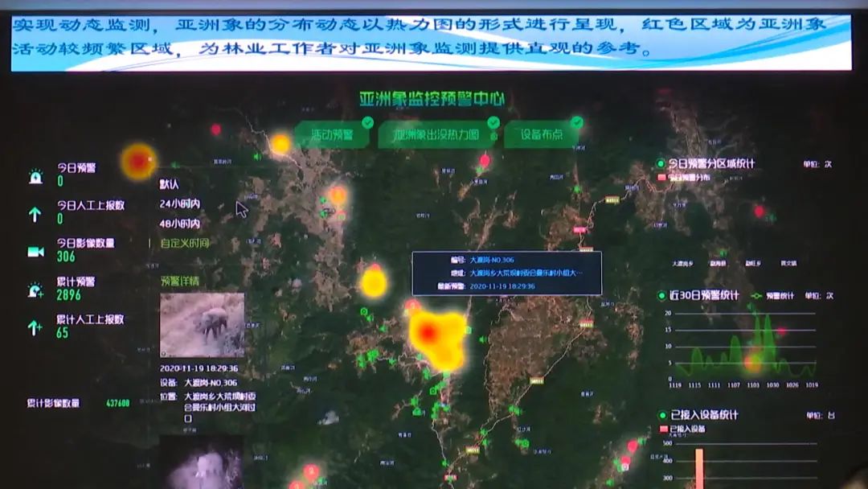Select the 默认 time filter option
This screenshot has width=868, height=489.
[170, 184]
